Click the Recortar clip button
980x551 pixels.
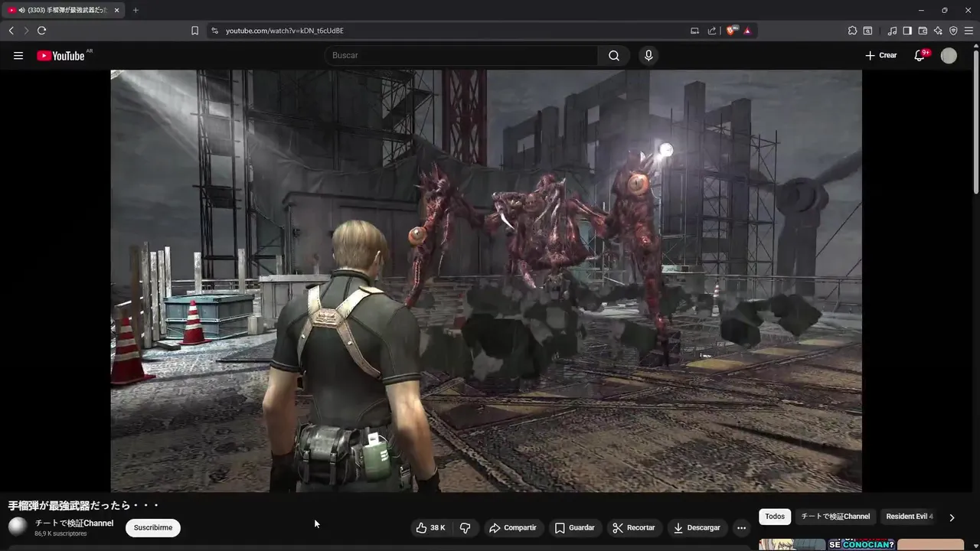634,527
